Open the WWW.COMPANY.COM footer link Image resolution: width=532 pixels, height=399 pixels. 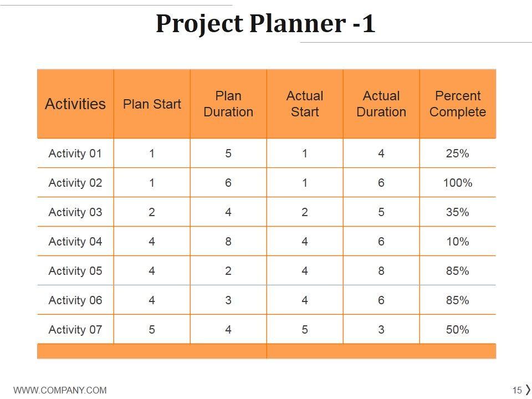(x=60, y=390)
